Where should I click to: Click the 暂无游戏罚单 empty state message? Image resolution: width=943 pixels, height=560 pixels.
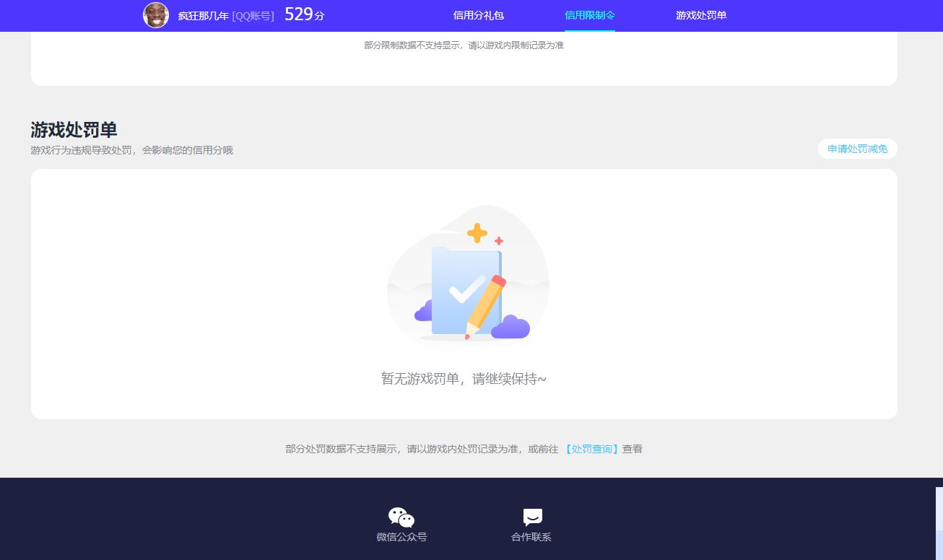464,379
